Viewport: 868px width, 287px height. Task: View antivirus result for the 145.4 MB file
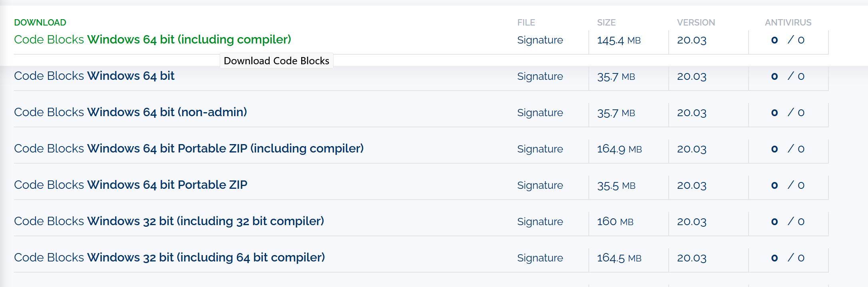[788, 40]
